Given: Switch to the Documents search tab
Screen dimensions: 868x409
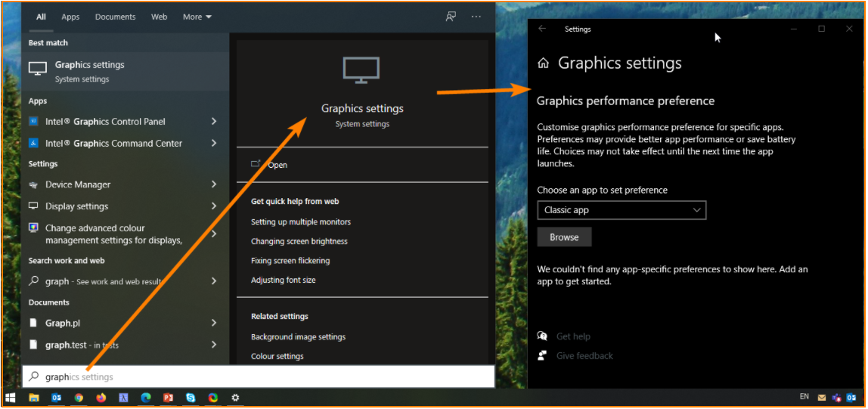Looking at the screenshot, I should tap(115, 17).
